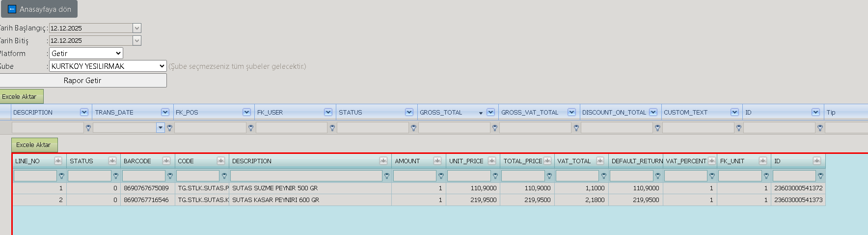Click the Excele Aktar button above detail grid
Image resolution: width=868 pixels, height=235 pixels.
[x=33, y=145]
